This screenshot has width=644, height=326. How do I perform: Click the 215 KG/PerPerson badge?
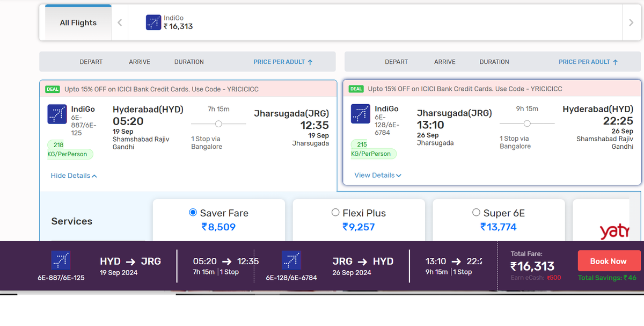tap(374, 149)
